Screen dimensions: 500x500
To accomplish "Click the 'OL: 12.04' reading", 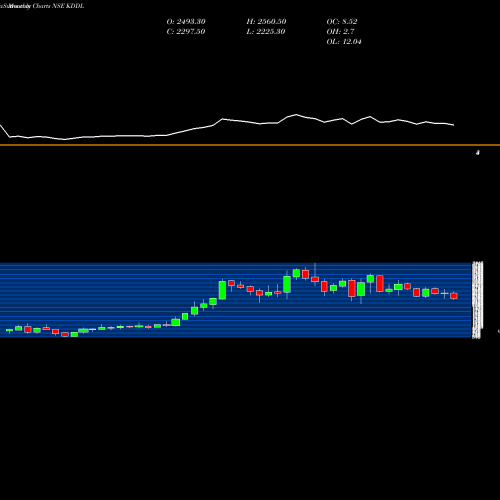I will (x=344, y=41).
